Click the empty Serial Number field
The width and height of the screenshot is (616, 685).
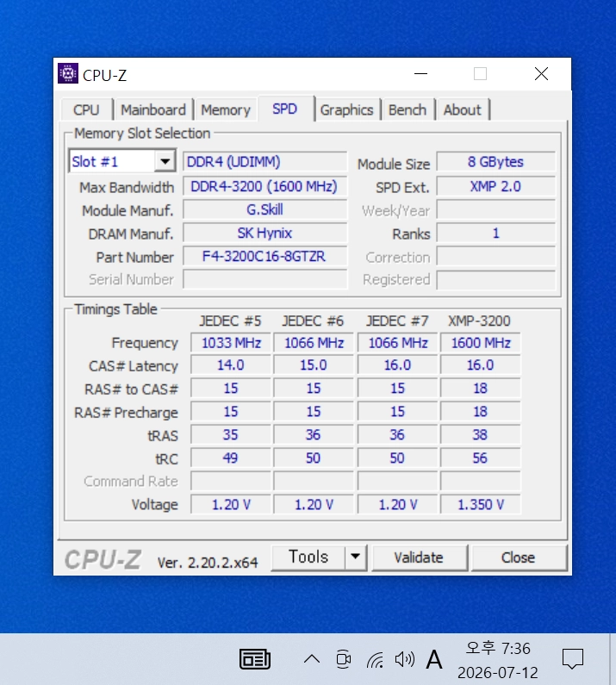coord(264,279)
